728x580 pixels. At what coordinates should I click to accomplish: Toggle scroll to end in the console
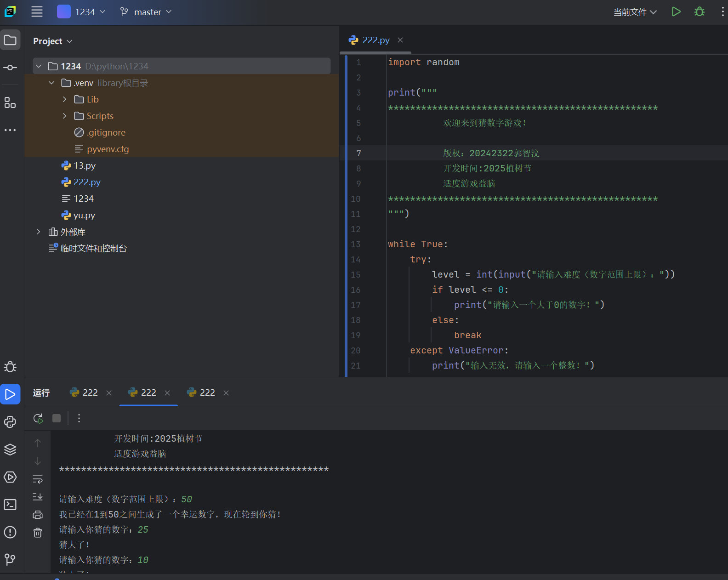click(38, 497)
